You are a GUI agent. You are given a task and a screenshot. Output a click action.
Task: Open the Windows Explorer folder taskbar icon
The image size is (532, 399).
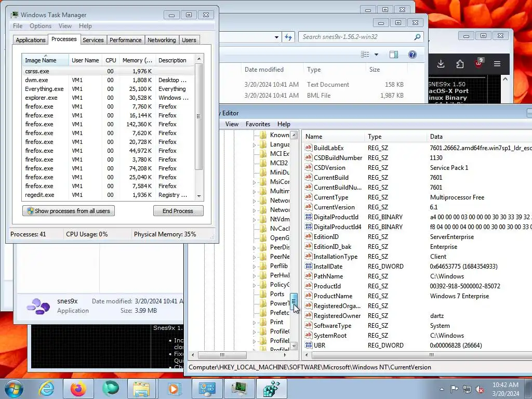click(141, 389)
